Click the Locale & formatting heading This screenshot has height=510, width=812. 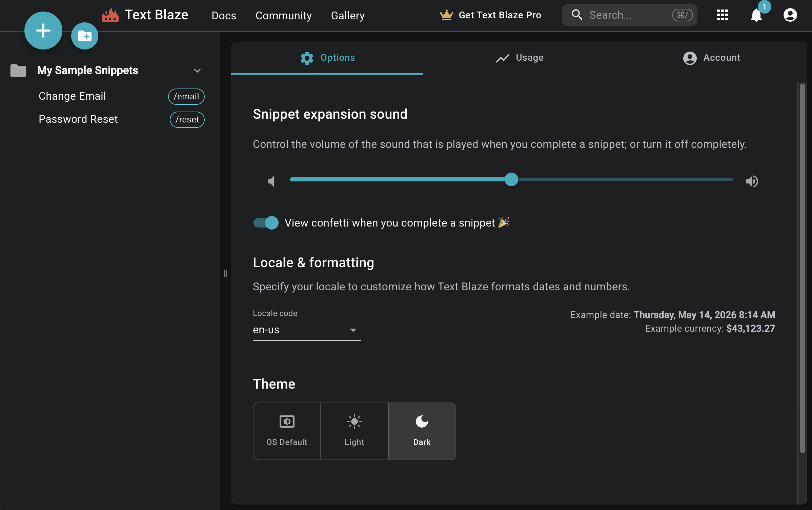point(313,263)
